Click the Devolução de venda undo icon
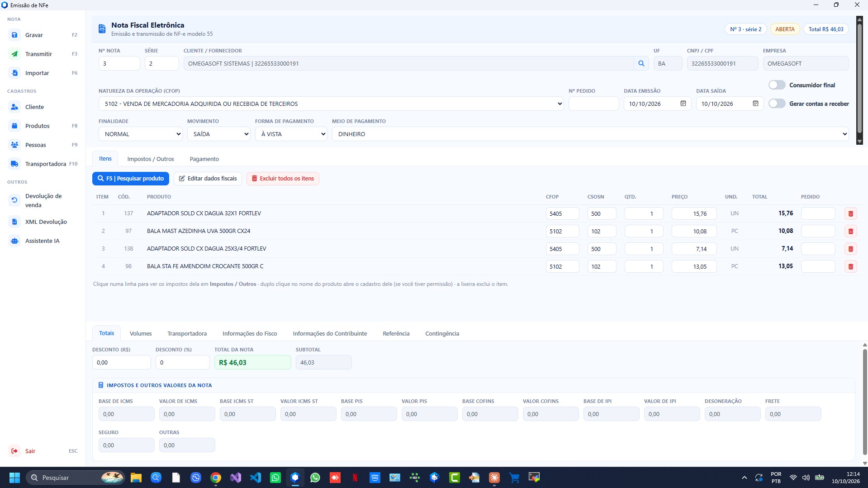 coord(14,200)
